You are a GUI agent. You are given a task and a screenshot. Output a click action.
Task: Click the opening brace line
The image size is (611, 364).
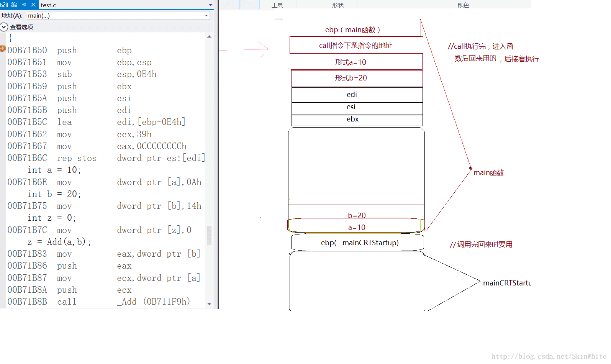point(11,38)
